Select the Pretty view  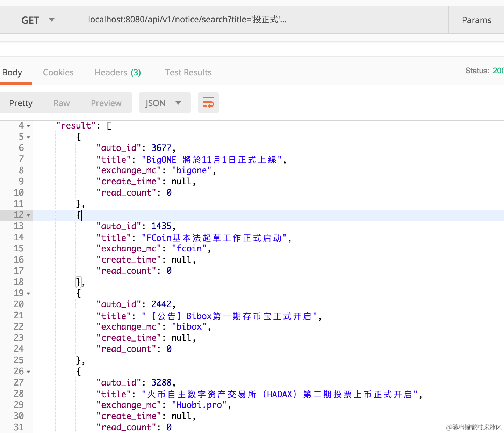point(21,103)
